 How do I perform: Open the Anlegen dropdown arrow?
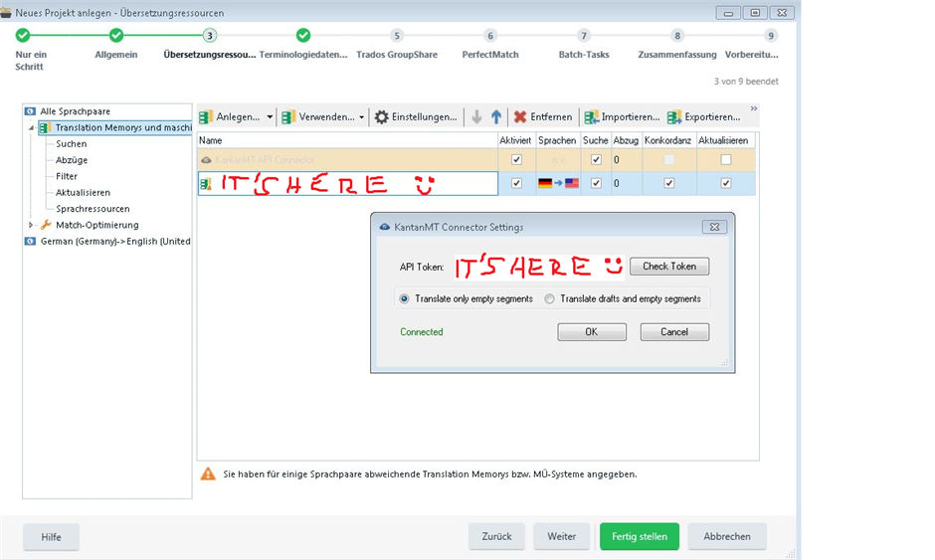click(x=270, y=117)
